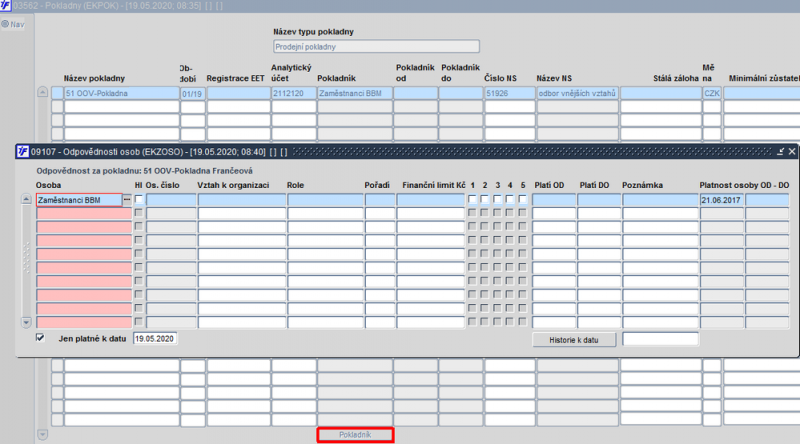Click Název NS cell odbor vnějších vztahů

click(578, 93)
